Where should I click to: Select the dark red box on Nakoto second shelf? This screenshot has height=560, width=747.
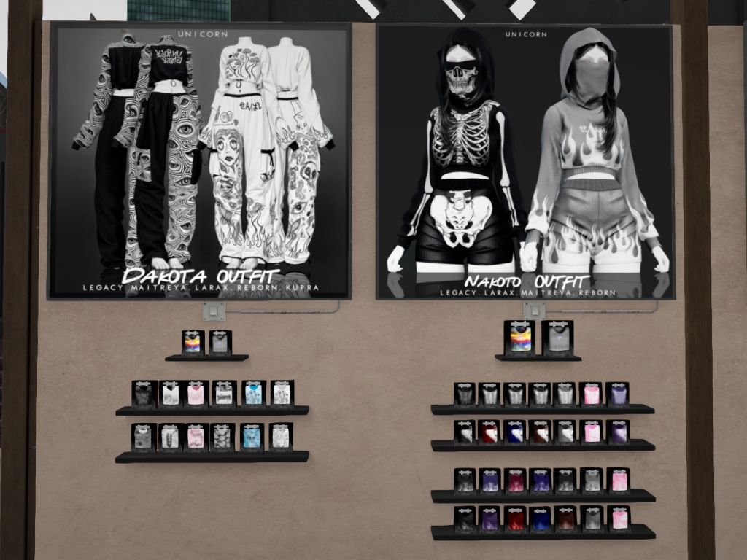[x=489, y=432]
